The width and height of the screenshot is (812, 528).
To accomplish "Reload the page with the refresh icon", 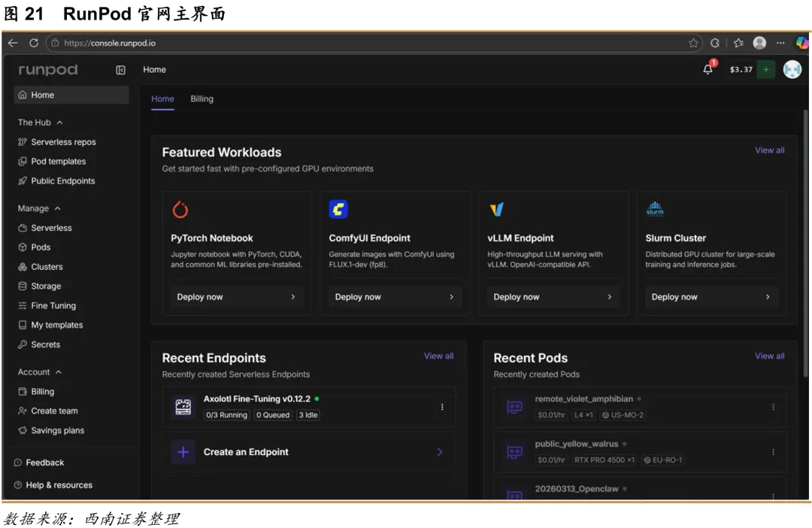I will tap(34, 43).
